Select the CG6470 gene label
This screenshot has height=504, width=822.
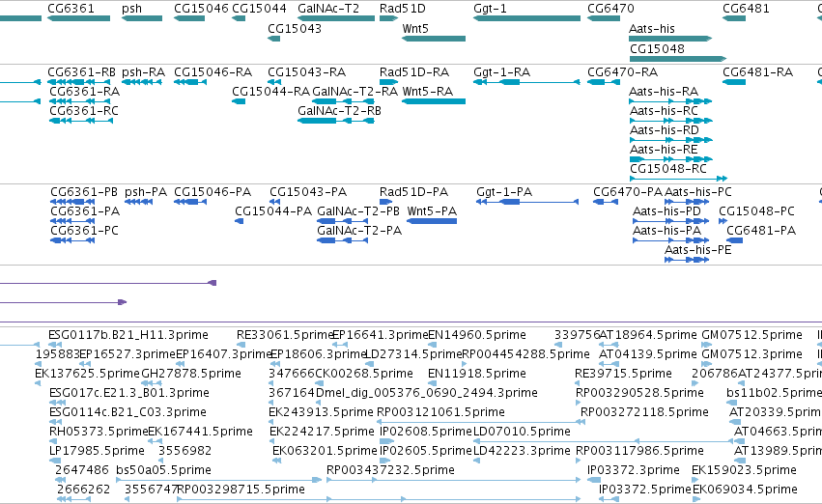point(610,9)
